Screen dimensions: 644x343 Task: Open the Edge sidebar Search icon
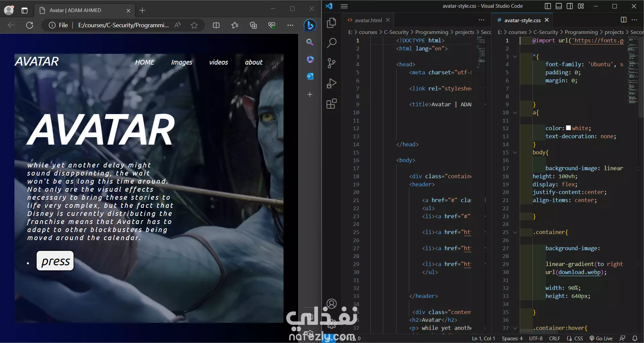click(310, 42)
